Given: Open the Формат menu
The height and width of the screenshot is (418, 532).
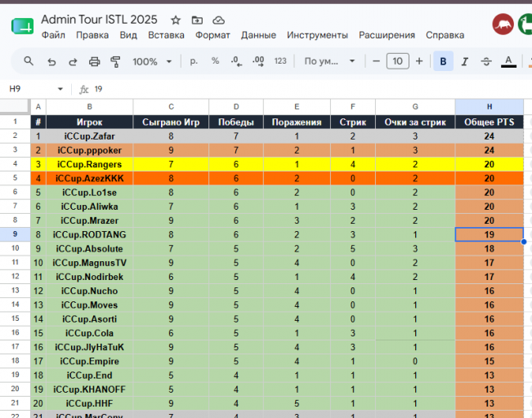Looking at the screenshot, I should (212, 35).
